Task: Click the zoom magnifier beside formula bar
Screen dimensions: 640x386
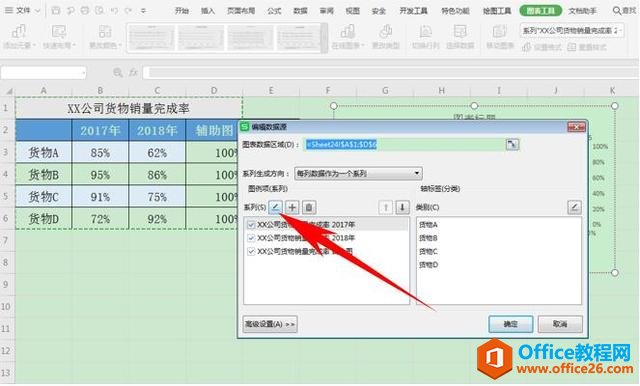Action: [118, 73]
